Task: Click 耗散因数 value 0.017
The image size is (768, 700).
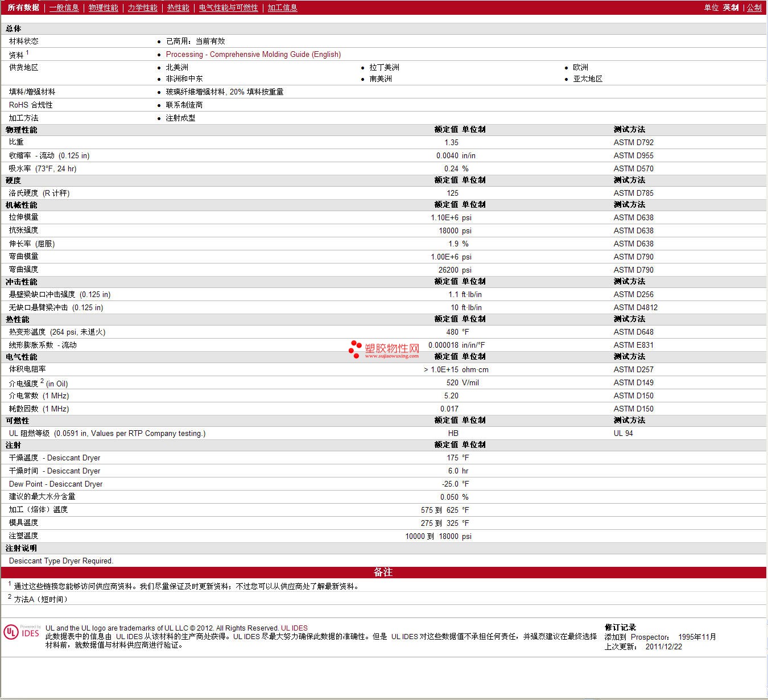Action: (x=449, y=409)
